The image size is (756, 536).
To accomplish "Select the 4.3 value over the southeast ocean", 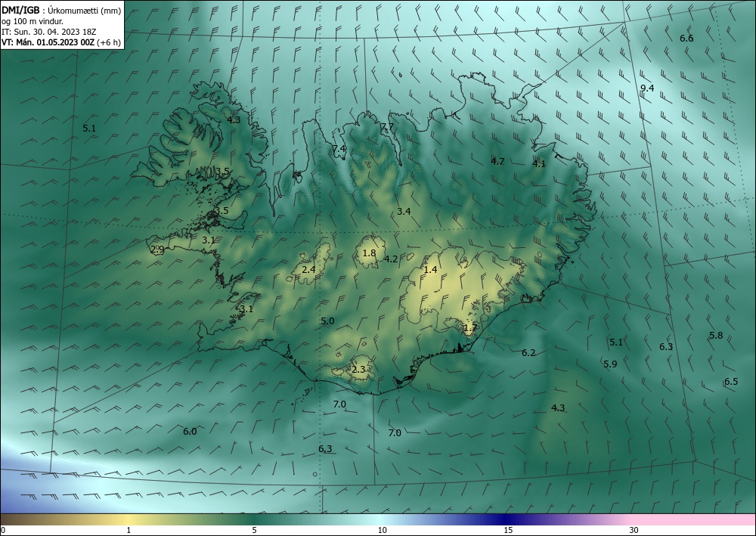I will 558,408.
